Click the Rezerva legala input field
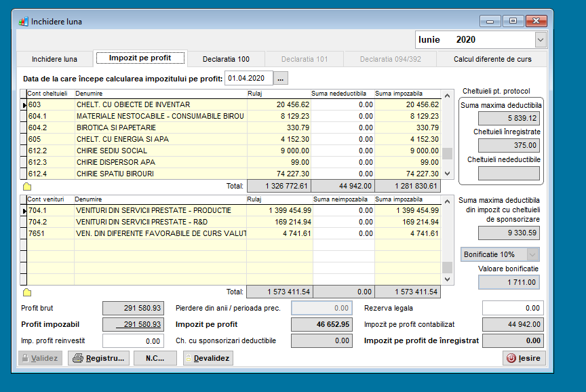Screen dimensions: 586x392 pos(513,308)
